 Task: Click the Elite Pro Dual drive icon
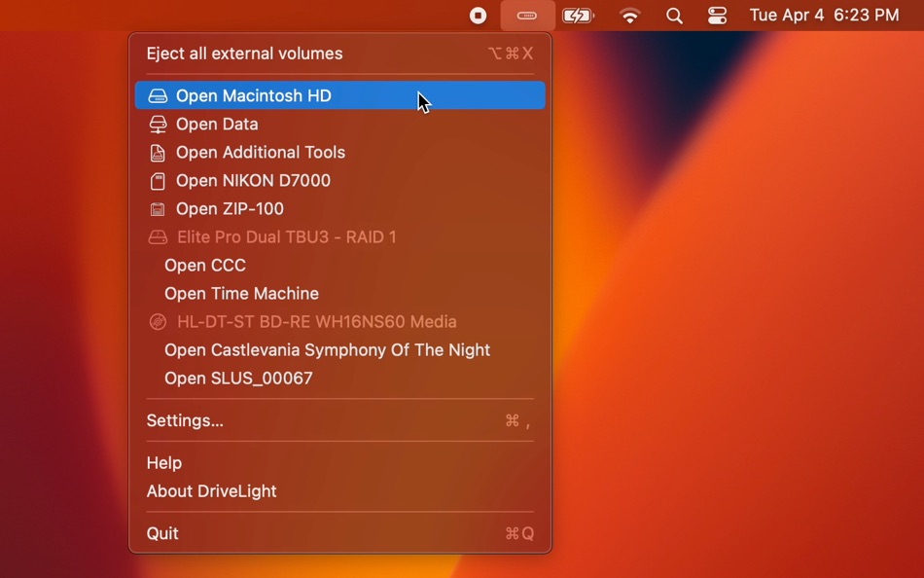tap(158, 237)
